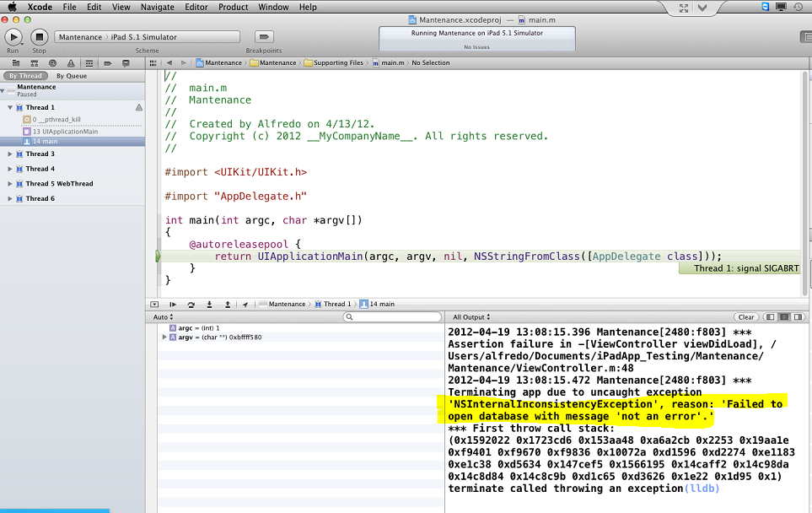Go forward in editor history
The width and height of the screenshot is (812, 513).
(183, 62)
